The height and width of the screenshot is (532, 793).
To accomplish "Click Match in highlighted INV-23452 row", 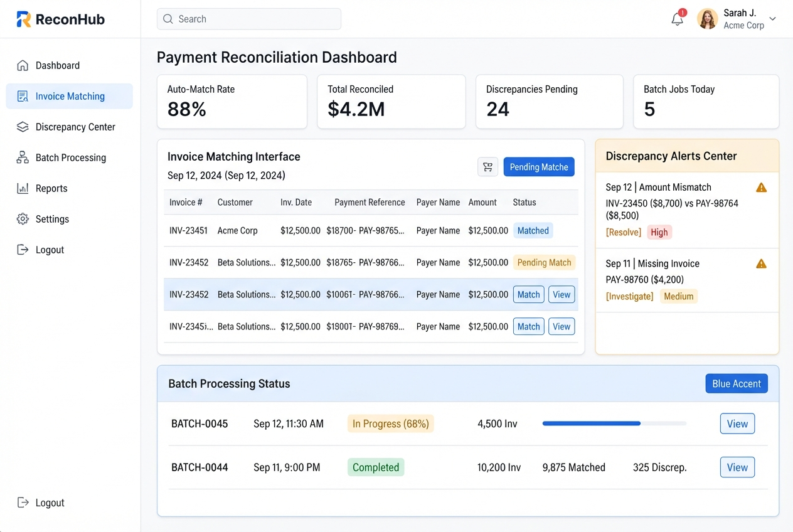I will pos(529,295).
